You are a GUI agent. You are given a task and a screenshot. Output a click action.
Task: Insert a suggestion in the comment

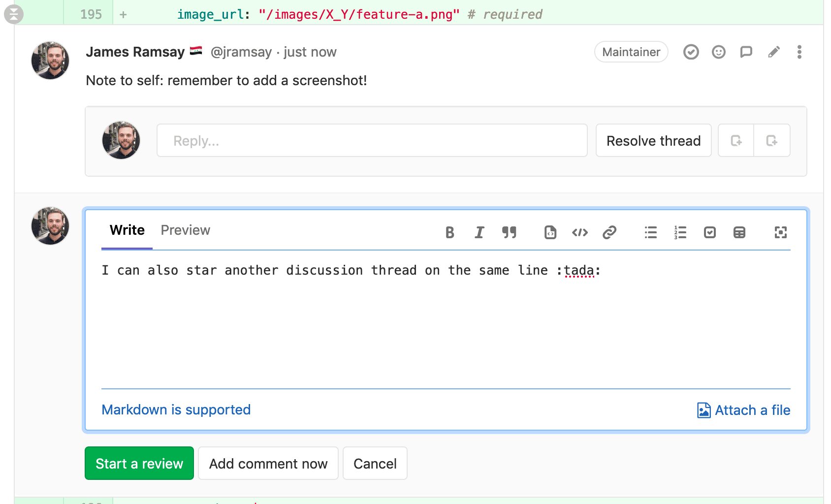click(x=550, y=232)
